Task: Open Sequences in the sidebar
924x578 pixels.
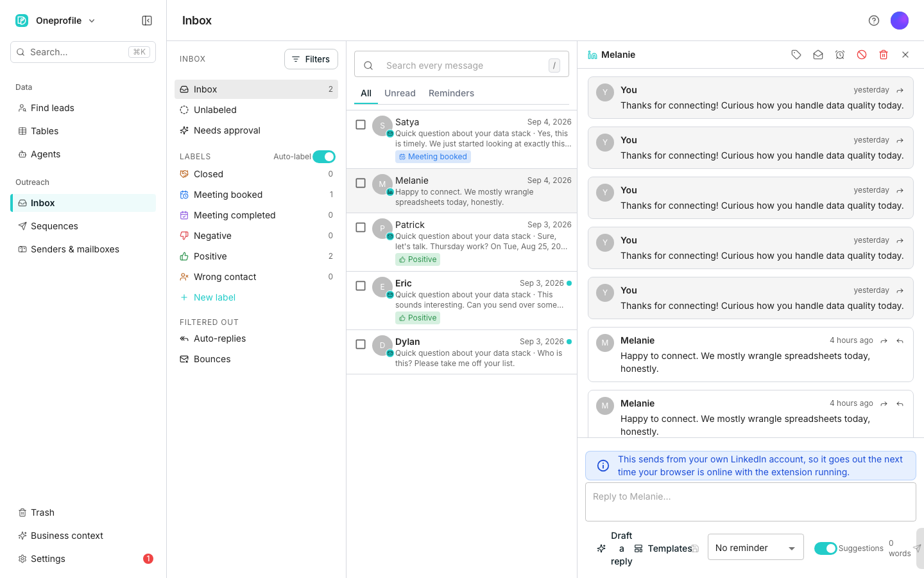Action: 83,226
